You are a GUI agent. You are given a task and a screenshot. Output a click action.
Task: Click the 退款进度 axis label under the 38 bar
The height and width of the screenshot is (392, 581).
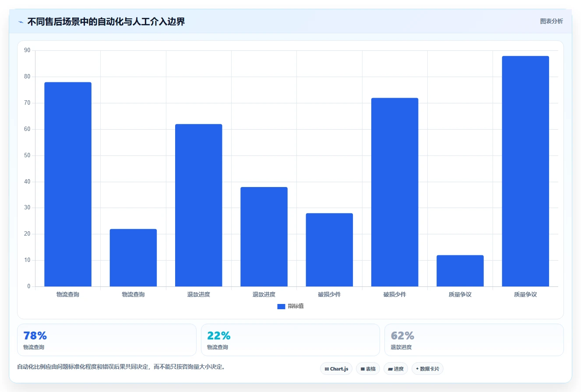coord(264,295)
